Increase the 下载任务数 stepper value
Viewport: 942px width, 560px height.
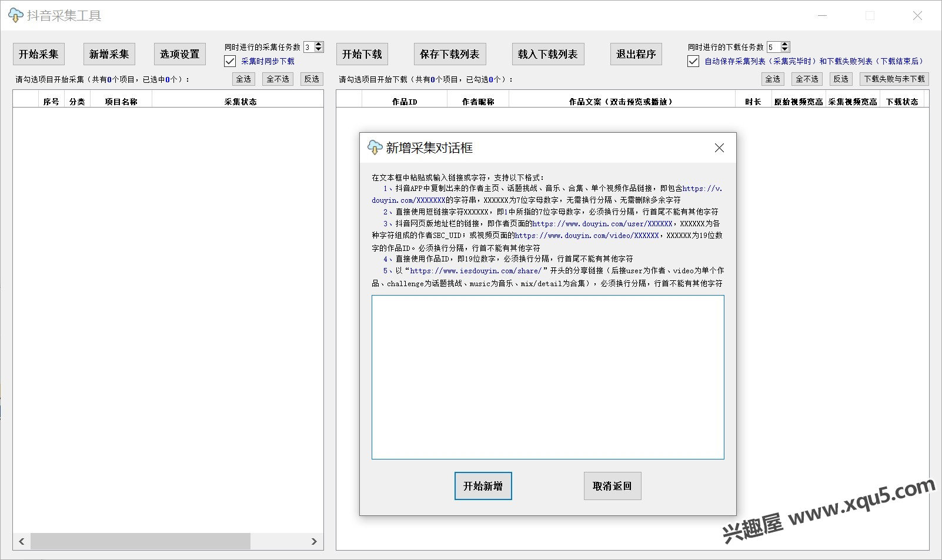point(785,44)
